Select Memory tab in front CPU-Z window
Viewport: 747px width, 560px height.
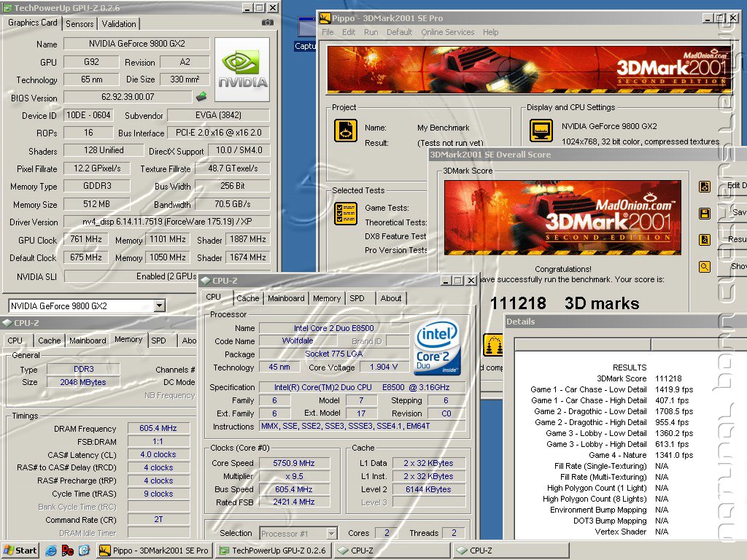(327, 298)
